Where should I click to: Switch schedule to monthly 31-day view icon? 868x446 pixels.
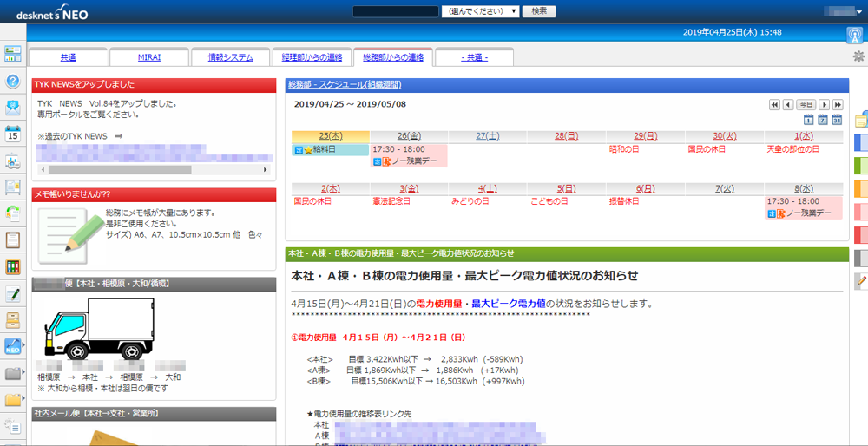click(x=837, y=120)
